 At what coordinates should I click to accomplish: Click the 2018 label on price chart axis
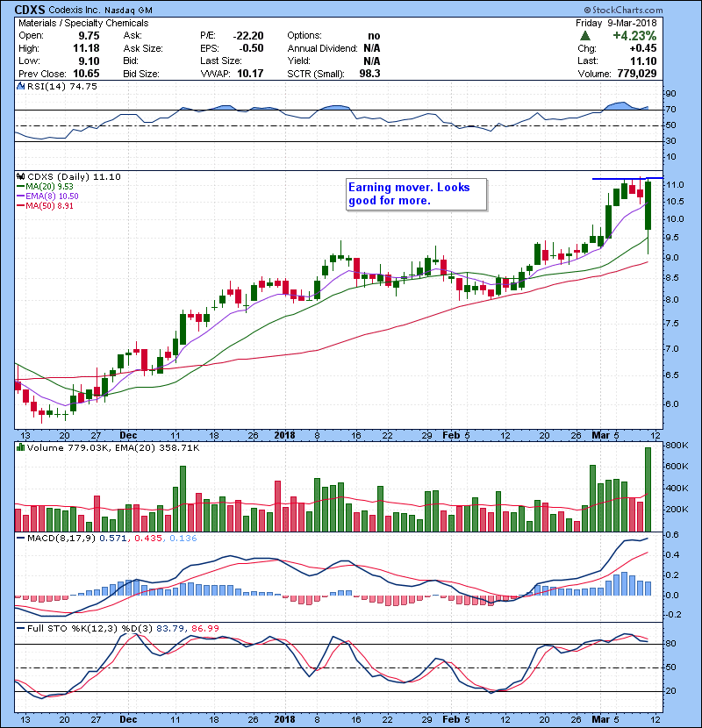tap(285, 436)
